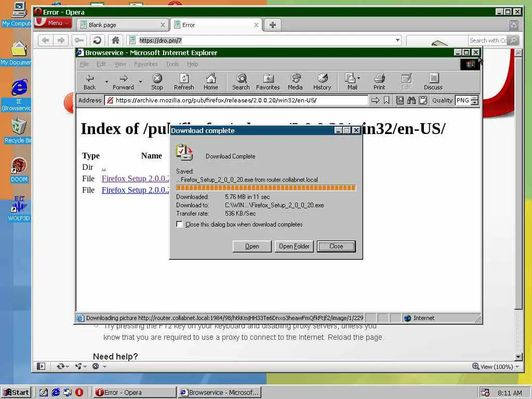The height and width of the screenshot is (399, 532).
Task: Open the Search pane in IE
Action: 241,82
